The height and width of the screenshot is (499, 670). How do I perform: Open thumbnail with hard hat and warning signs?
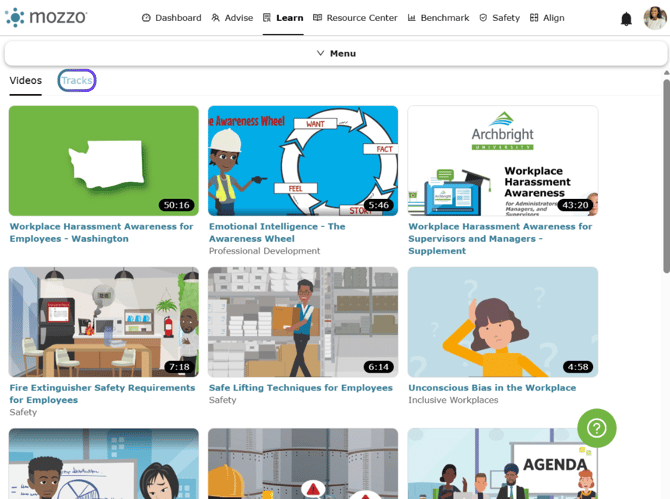tap(303, 464)
